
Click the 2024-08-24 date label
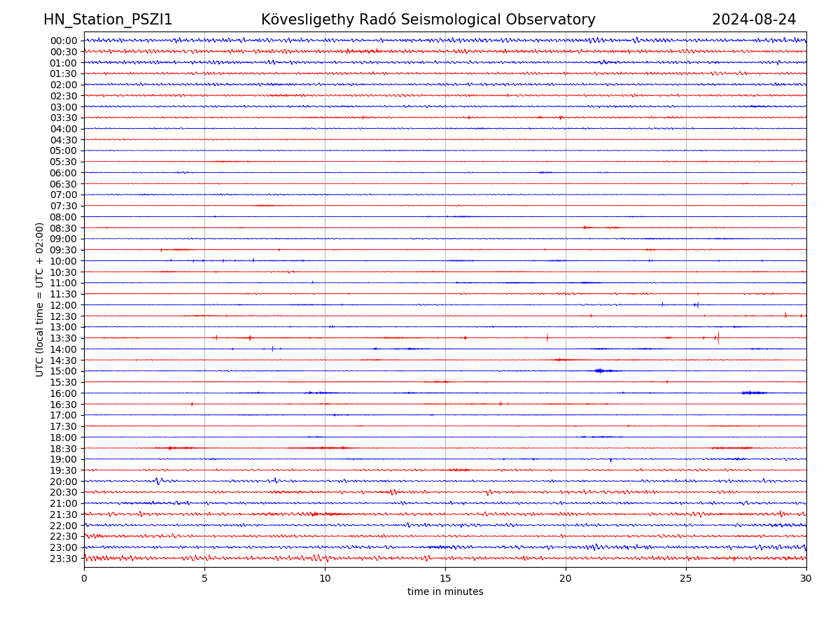[x=753, y=20]
